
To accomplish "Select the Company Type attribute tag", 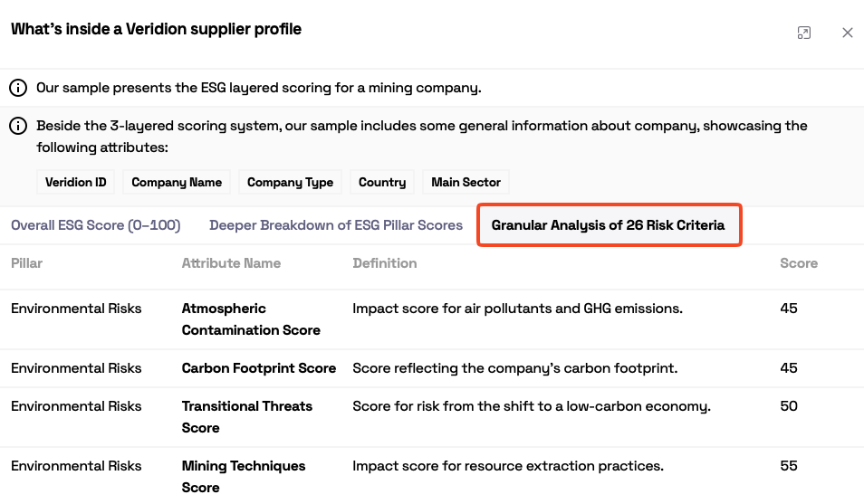I will [290, 182].
